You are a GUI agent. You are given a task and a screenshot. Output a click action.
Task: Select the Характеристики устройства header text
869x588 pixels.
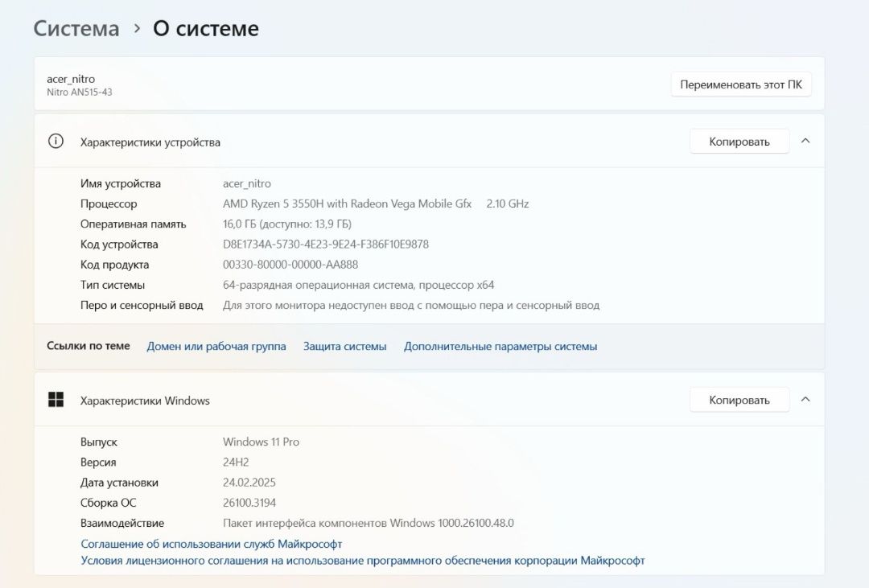(150, 142)
